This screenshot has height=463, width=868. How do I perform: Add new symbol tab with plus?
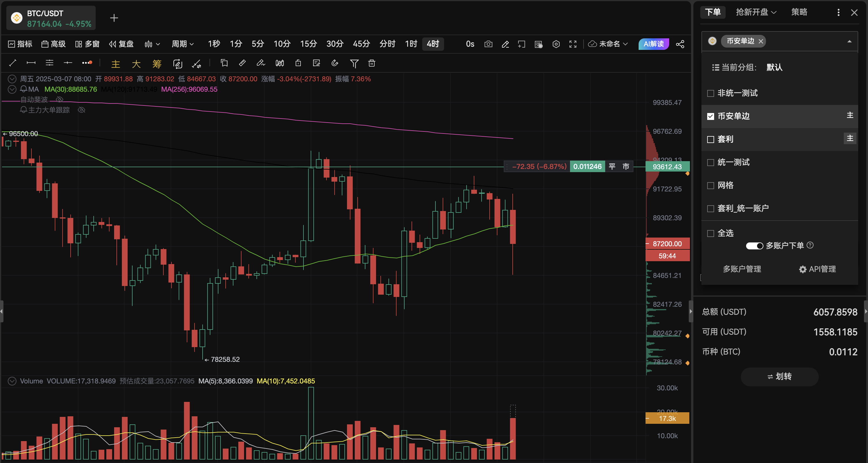(x=114, y=18)
